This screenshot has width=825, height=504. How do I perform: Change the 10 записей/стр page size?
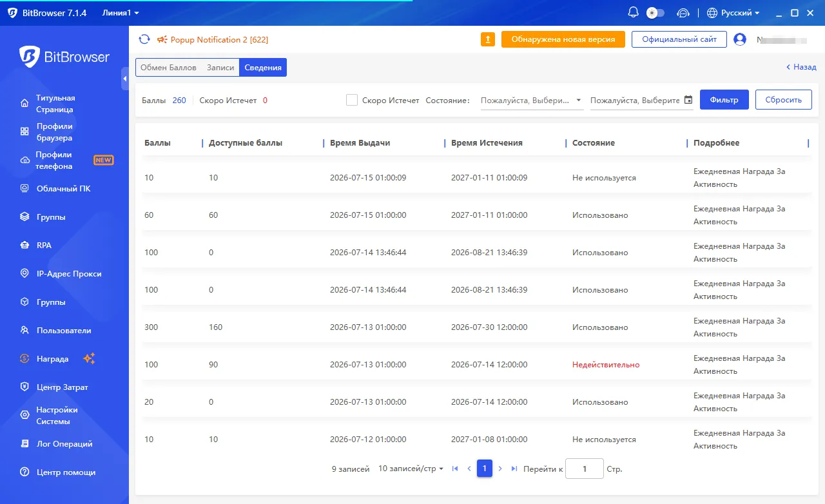[411, 469]
